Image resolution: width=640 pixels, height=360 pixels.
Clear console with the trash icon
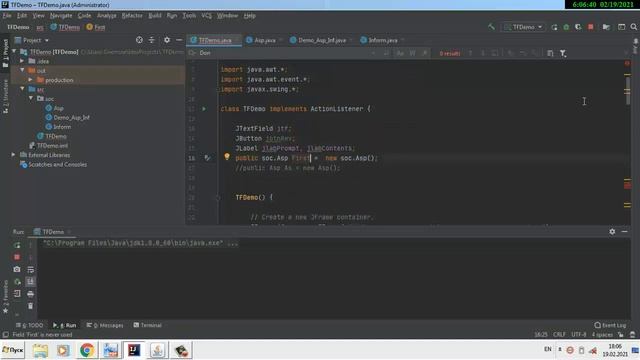tap(31, 306)
